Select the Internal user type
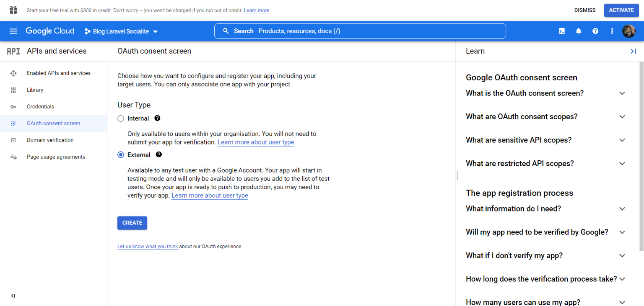This screenshot has width=644, height=306. [121, 118]
